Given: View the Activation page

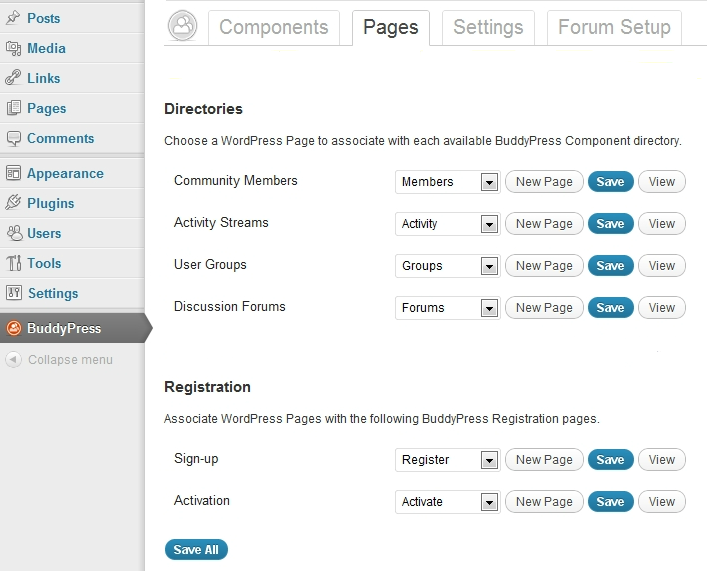Looking at the screenshot, I should (662, 502).
